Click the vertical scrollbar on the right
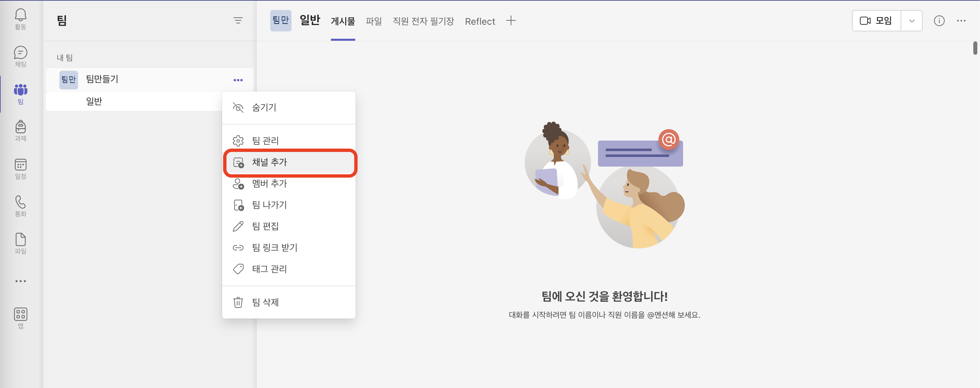The width and height of the screenshot is (980, 388). pos(975,49)
